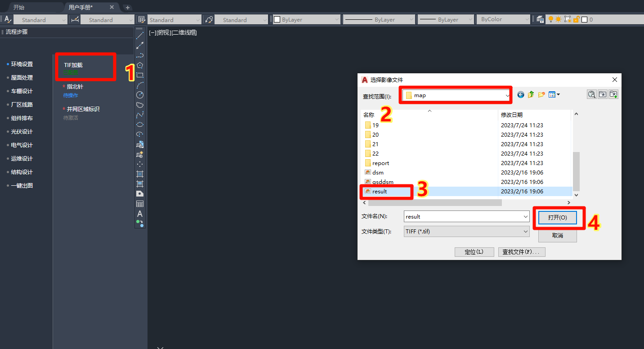The height and width of the screenshot is (349, 644).
Task: Toggle the layer lock padlock icon
Action: point(576,19)
